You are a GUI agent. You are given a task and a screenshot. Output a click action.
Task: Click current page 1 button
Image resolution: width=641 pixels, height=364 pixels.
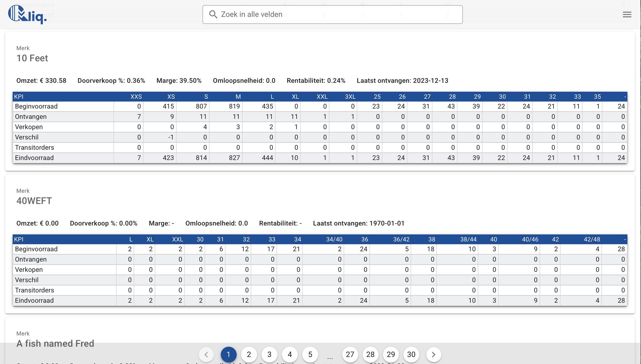coord(228,354)
